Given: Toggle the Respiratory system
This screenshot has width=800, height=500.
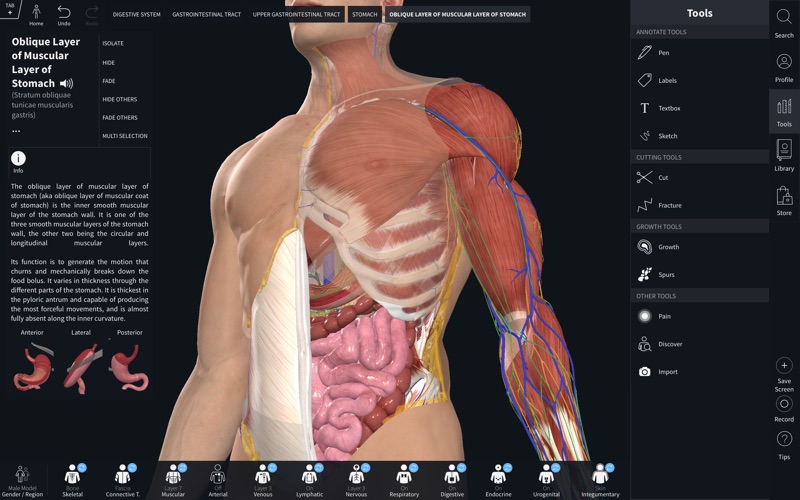Looking at the screenshot, I should [404, 480].
